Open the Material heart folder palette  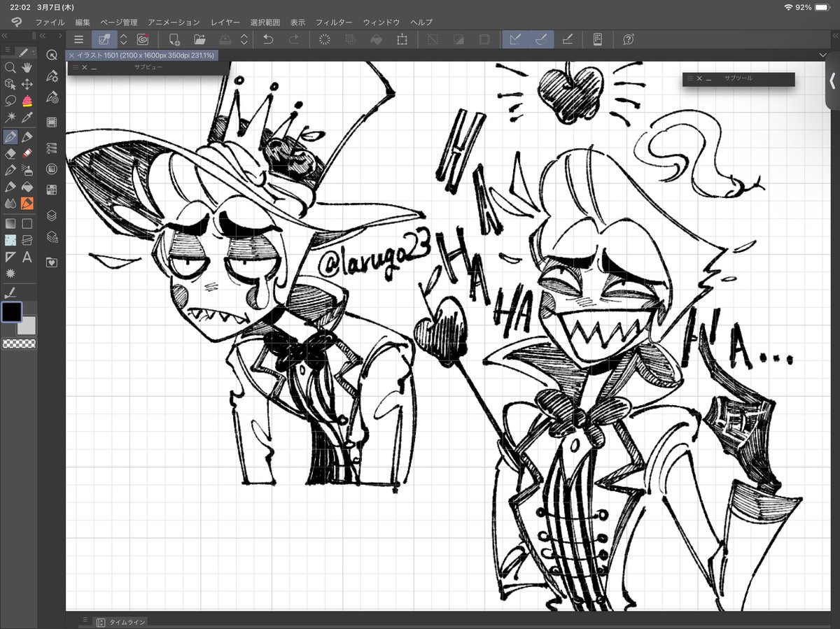coord(52,262)
